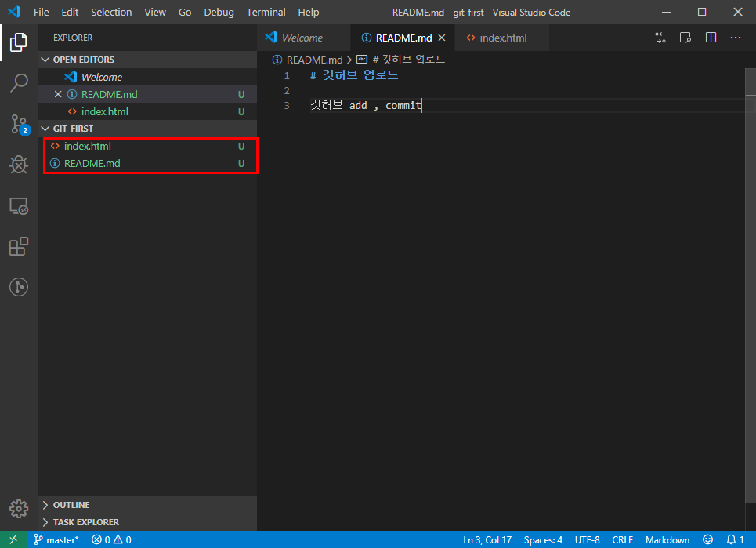The image size is (756, 548).
Task: Click Ln 3, Col 17 in status bar
Action: [x=487, y=539]
